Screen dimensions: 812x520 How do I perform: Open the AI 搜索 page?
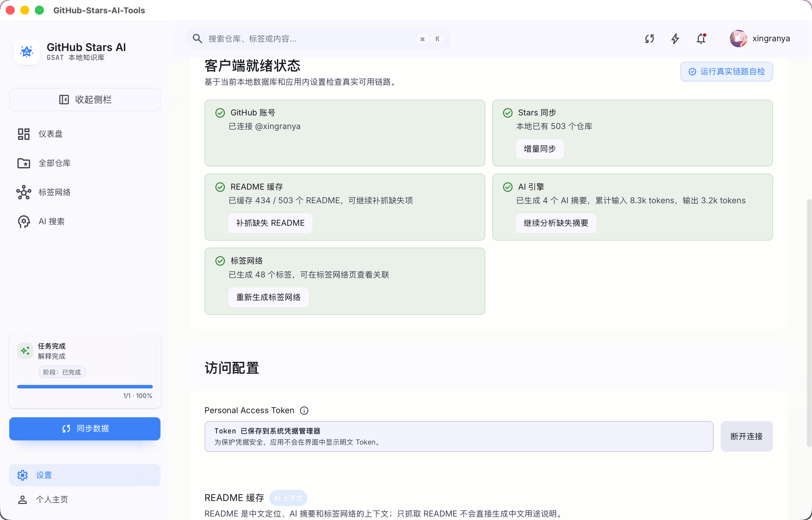(85, 222)
